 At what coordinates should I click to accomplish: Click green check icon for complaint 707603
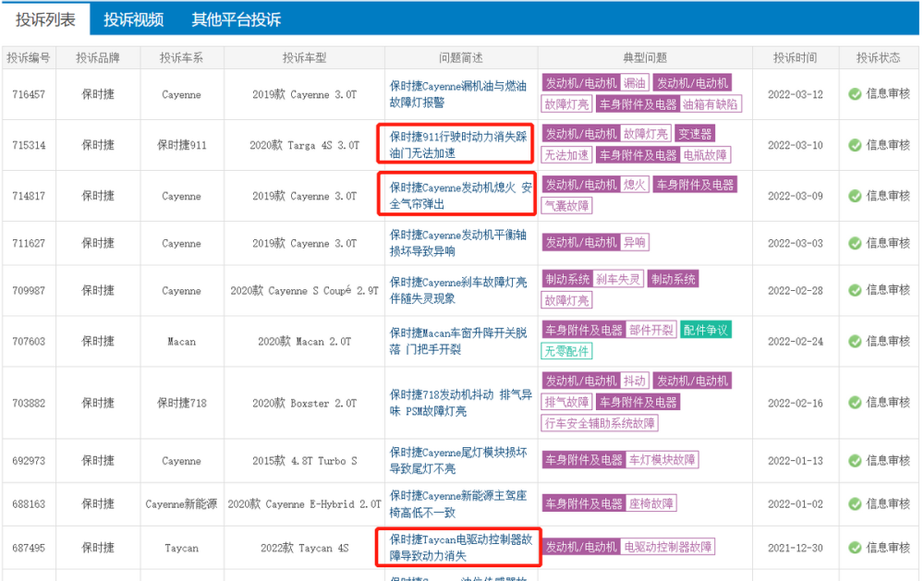(855, 341)
